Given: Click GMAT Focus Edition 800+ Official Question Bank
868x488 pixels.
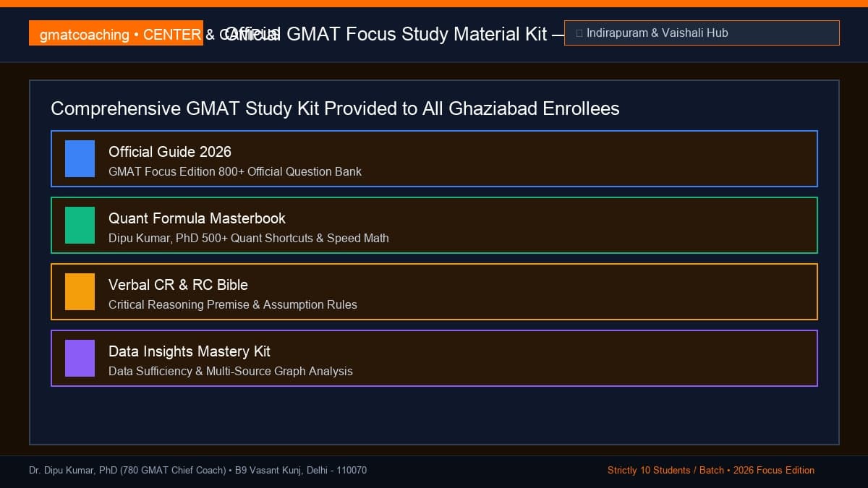Looking at the screenshot, I should tap(235, 172).
